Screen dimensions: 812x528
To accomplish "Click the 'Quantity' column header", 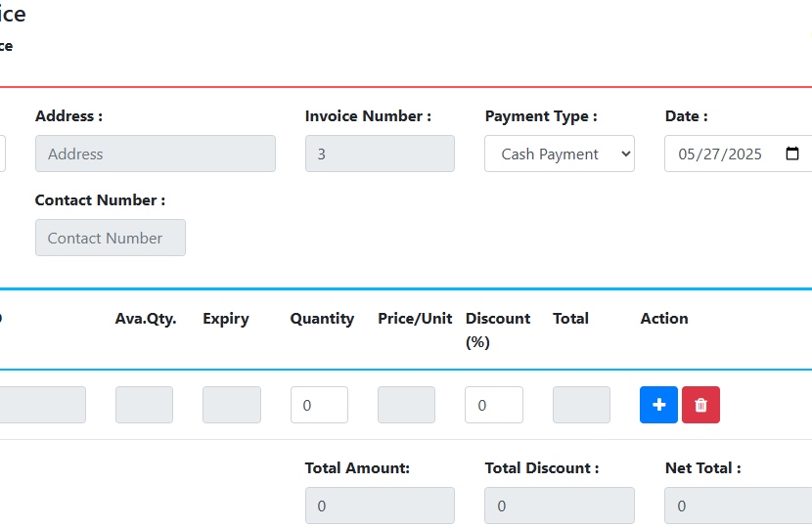I will (x=322, y=319).
